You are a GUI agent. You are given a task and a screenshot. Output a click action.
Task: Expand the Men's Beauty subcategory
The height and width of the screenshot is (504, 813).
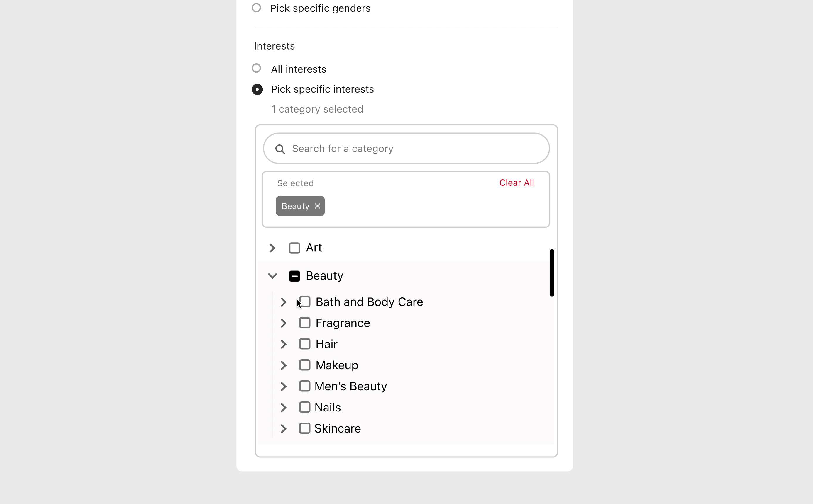284,386
